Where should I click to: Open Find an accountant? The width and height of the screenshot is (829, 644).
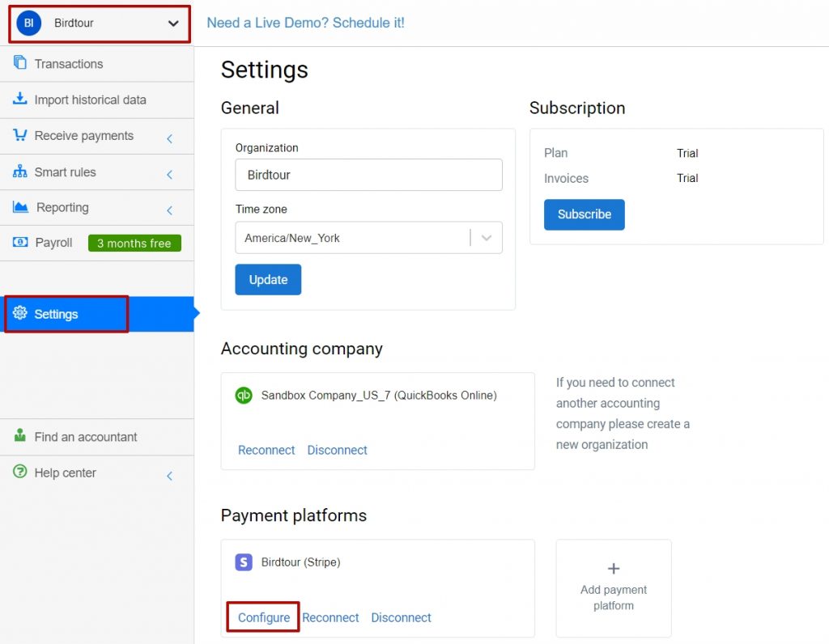pyautogui.click(x=97, y=437)
